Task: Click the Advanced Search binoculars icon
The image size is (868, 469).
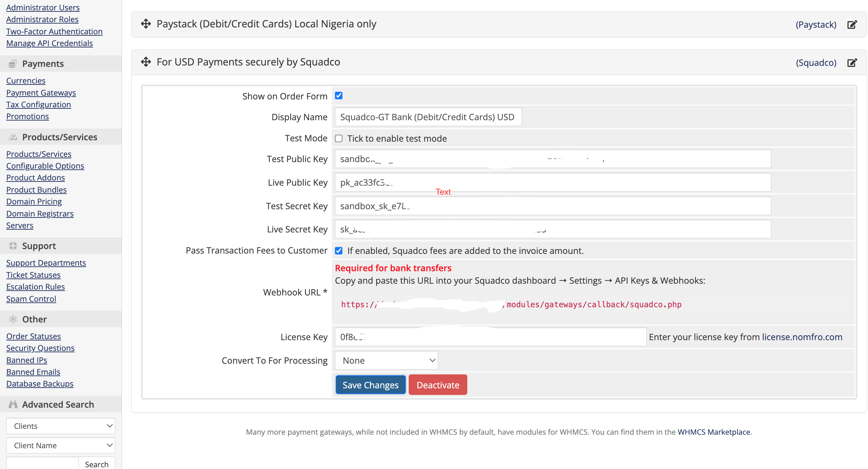Action: (13, 405)
